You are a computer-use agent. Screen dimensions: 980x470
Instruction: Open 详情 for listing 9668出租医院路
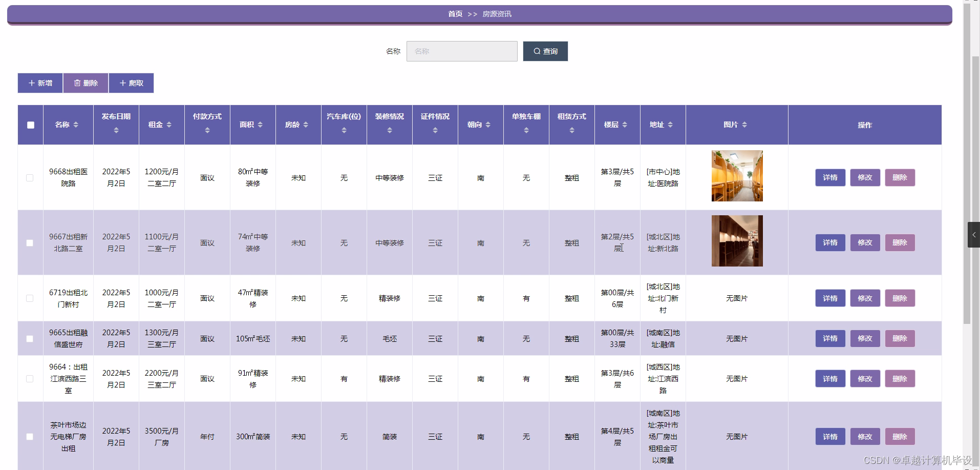829,177
